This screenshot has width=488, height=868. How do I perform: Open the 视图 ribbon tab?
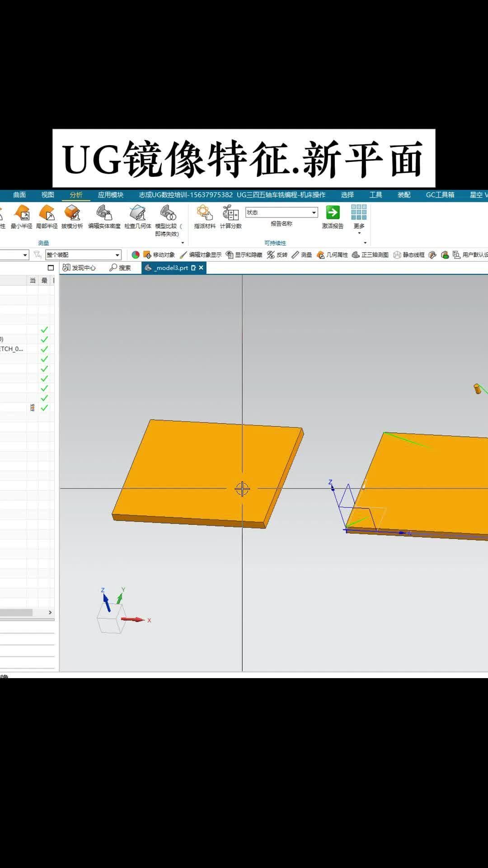point(48,195)
